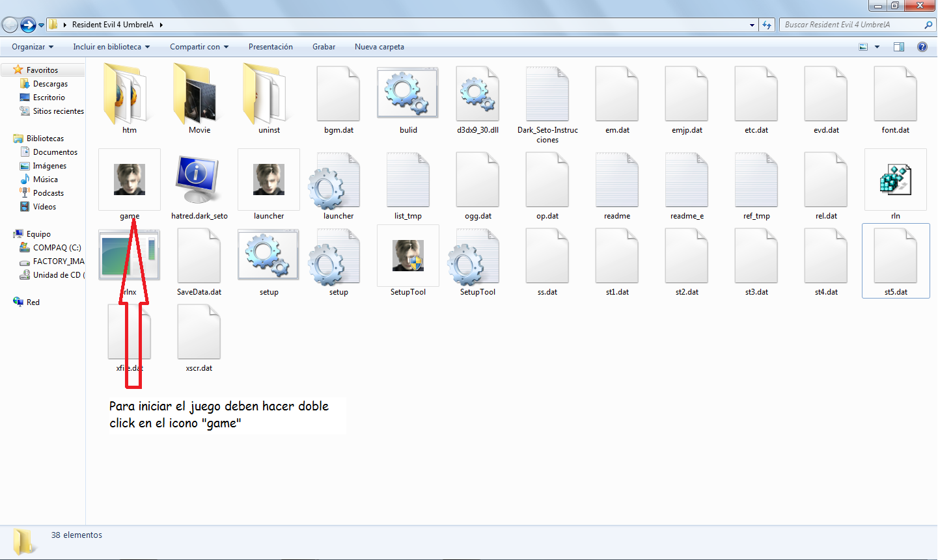Select the evd.dat file
The image size is (938, 560).
pos(826,99)
